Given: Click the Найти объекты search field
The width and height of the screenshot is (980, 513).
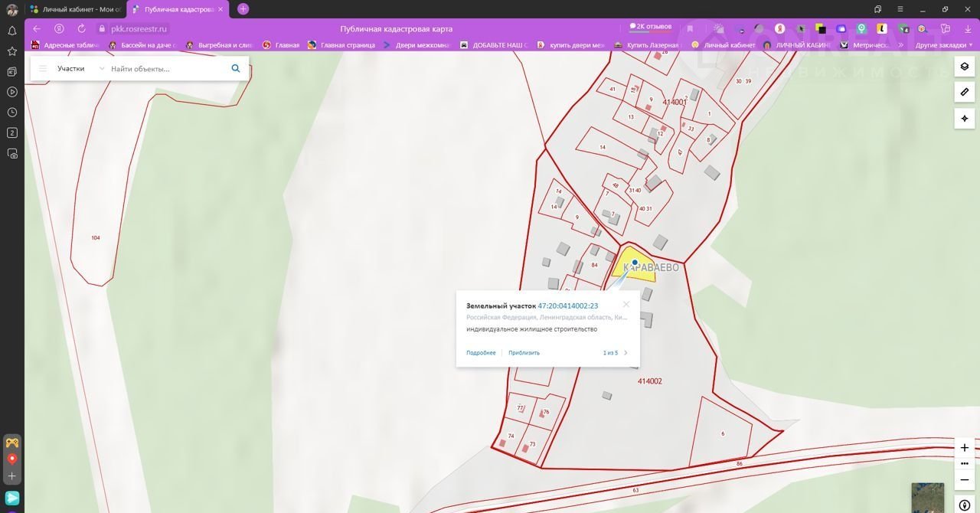Looking at the screenshot, I should (165, 69).
